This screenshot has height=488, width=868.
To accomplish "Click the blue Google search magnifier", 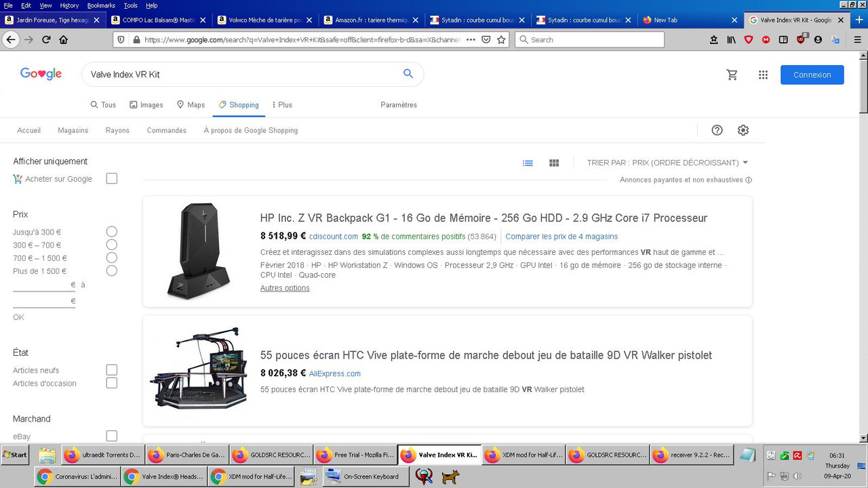I will tap(408, 74).
